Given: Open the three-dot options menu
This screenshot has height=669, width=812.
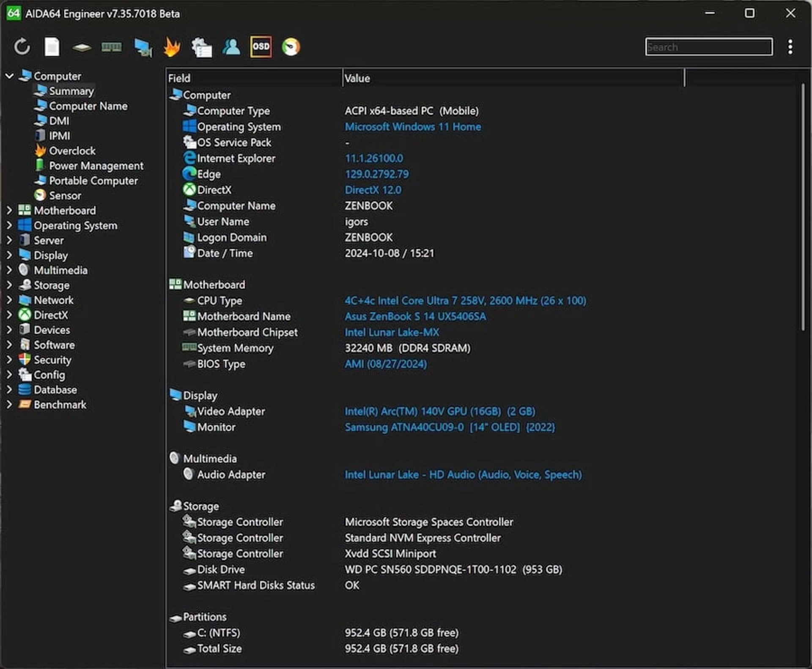Looking at the screenshot, I should point(790,47).
